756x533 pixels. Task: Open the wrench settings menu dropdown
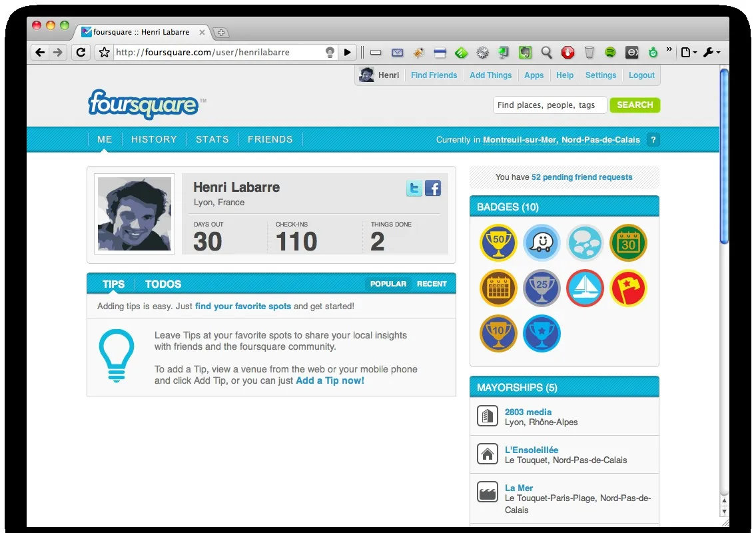[711, 52]
